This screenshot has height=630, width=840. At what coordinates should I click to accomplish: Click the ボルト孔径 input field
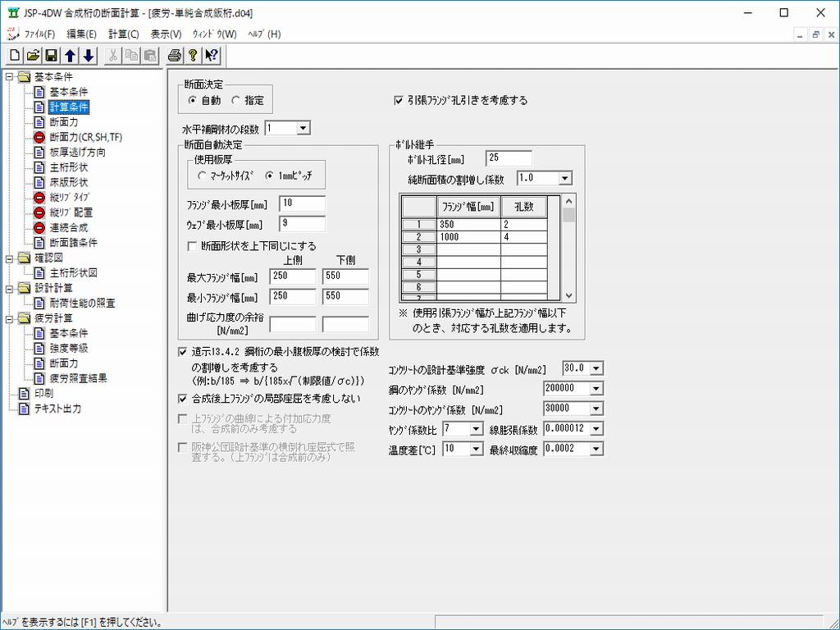[x=509, y=157]
